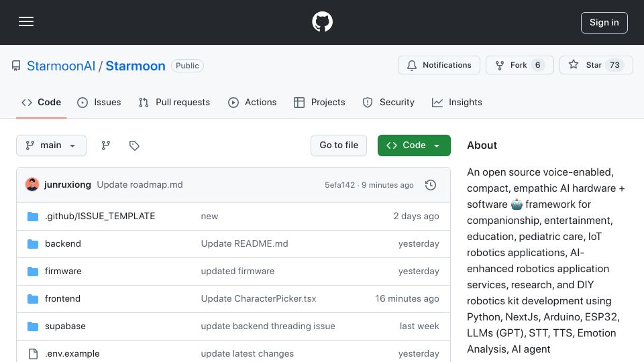This screenshot has width=644, height=362.
Task: Open the .github/ISSUE_TEMPLATE folder
Action: [100, 217]
